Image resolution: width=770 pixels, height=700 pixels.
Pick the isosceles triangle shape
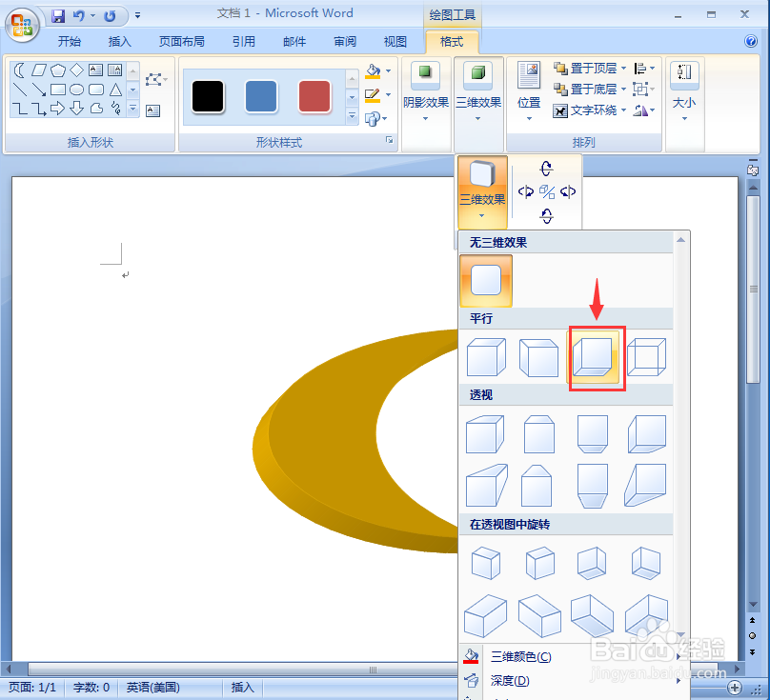(115, 90)
